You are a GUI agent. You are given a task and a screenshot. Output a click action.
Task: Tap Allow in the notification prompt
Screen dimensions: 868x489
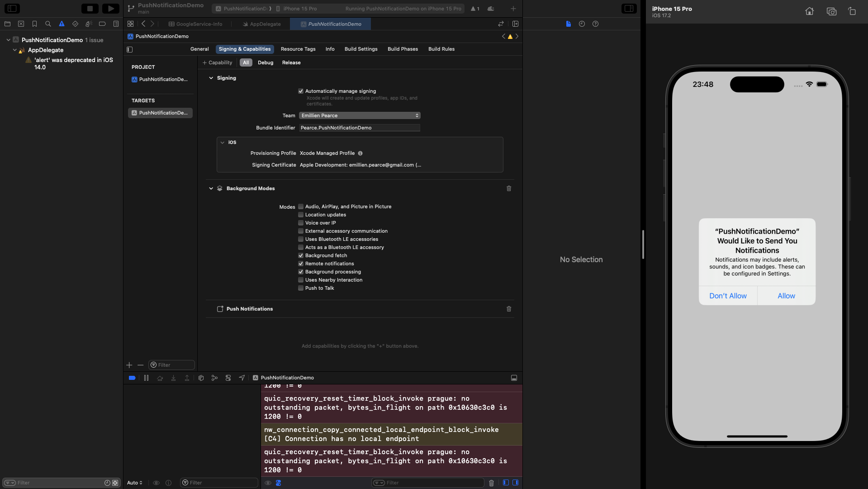point(786,296)
